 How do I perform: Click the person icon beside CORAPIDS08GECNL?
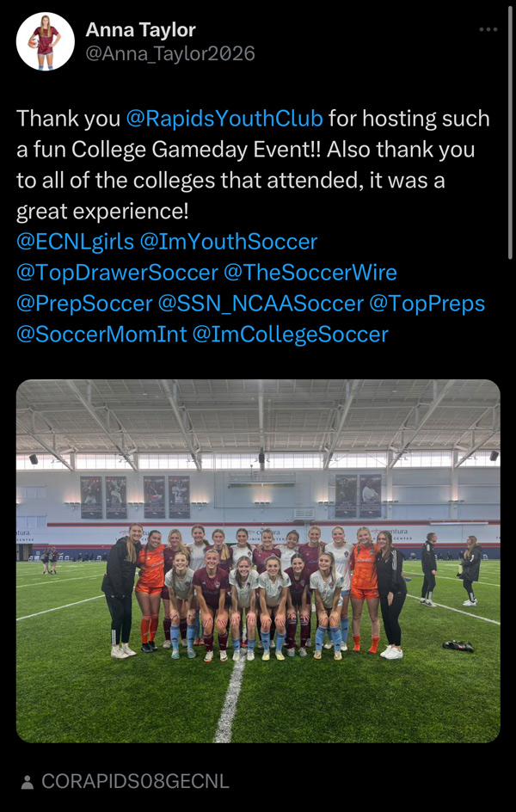pyautogui.click(x=28, y=782)
